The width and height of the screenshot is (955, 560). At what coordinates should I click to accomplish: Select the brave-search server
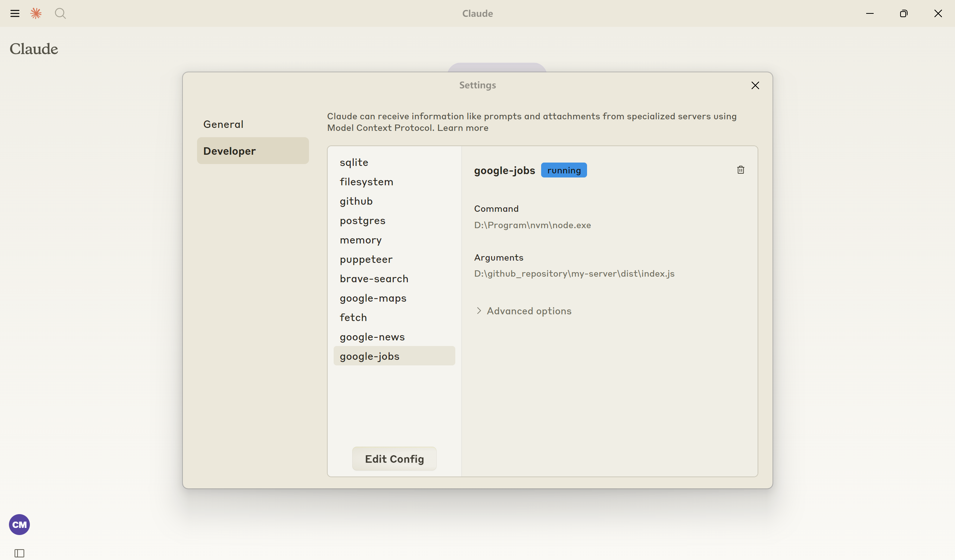pyautogui.click(x=374, y=279)
